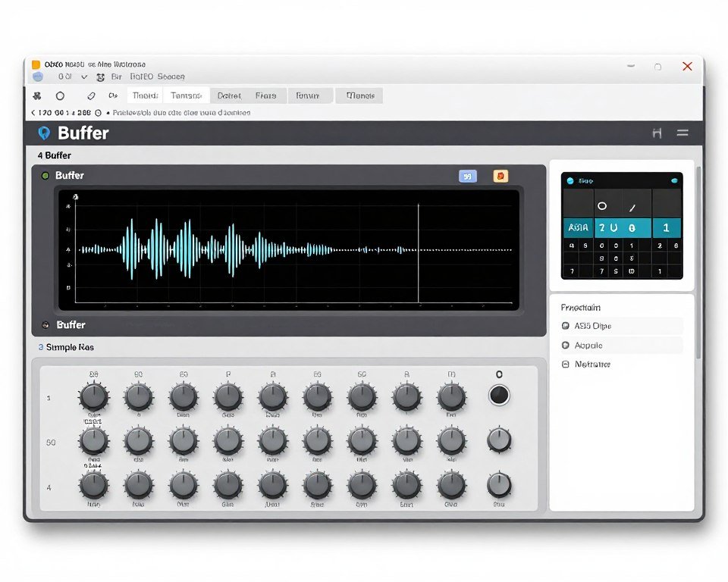Turn the top-left knob in the knob grid

pyautogui.click(x=93, y=394)
